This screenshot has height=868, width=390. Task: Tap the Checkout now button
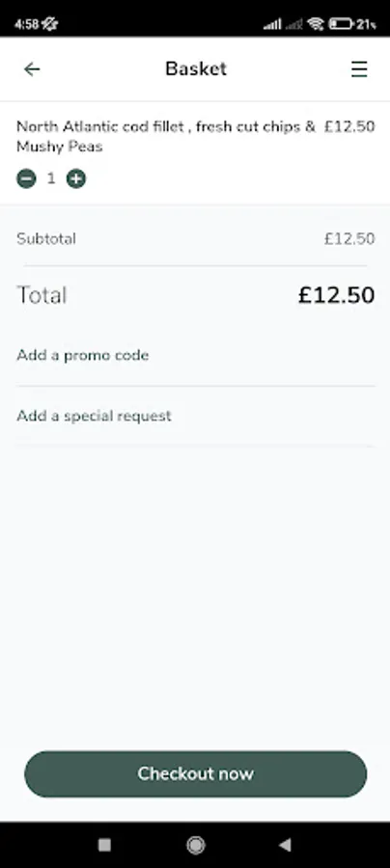(196, 773)
